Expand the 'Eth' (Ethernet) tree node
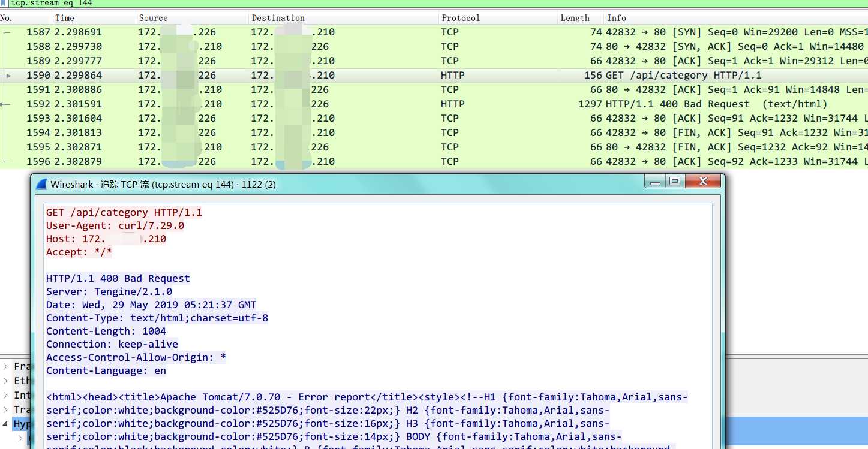Screen dimensions: 868x449 [x=5, y=381]
